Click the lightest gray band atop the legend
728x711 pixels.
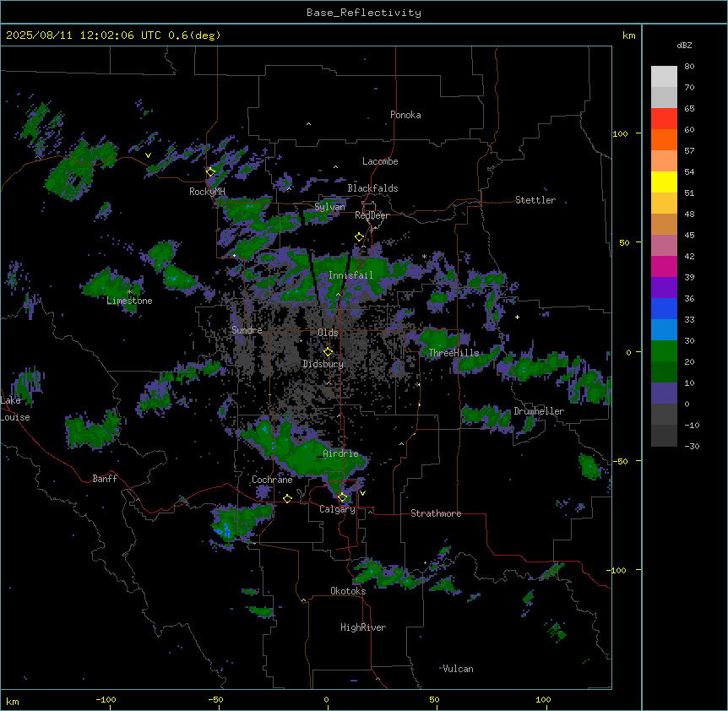(x=664, y=77)
